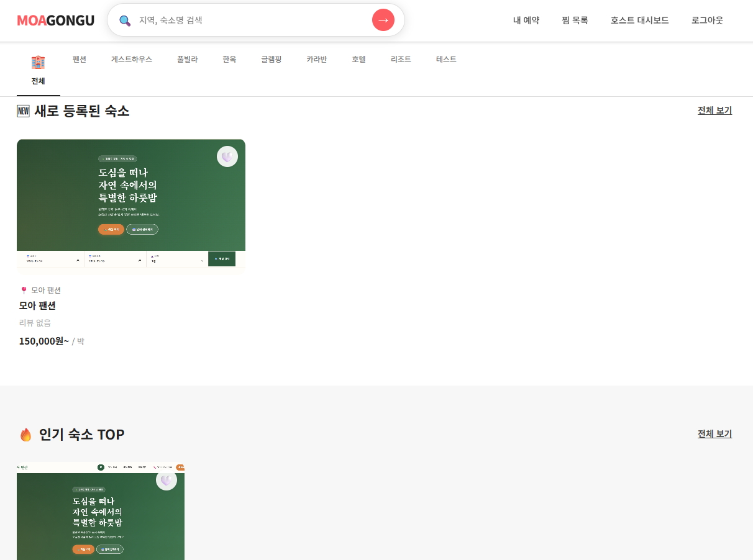Image resolution: width=753 pixels, height=560 pixels.
Task: Click the magnifier search icon
Action: 125,20
